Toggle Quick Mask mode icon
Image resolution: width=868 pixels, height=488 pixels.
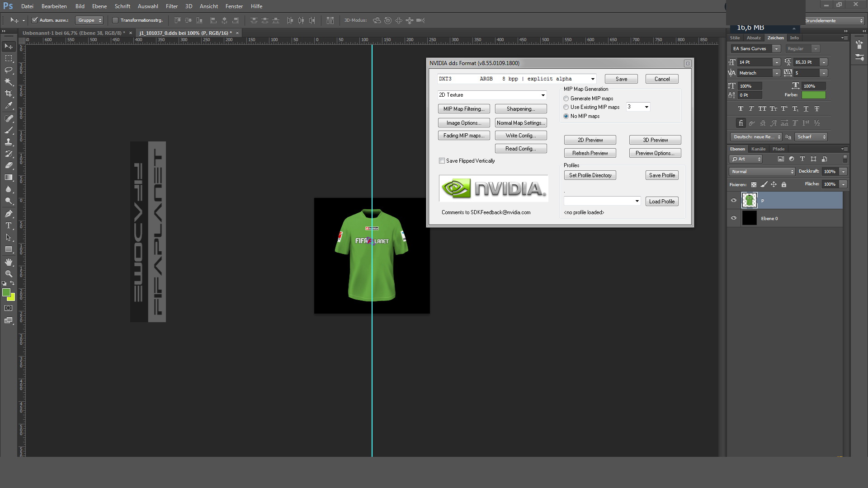pyautogui.click(x=9, y=308)
